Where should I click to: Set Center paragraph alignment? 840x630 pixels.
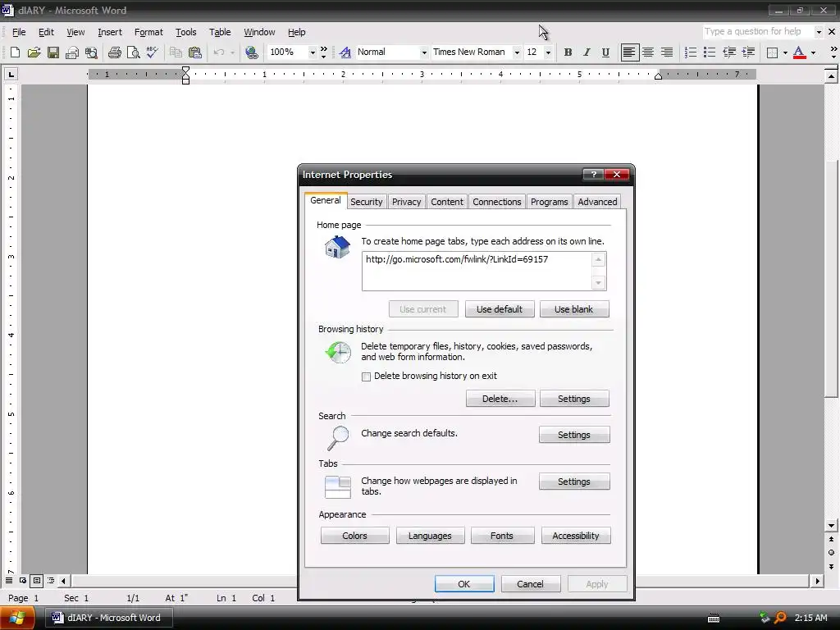(x=648, y=52)
